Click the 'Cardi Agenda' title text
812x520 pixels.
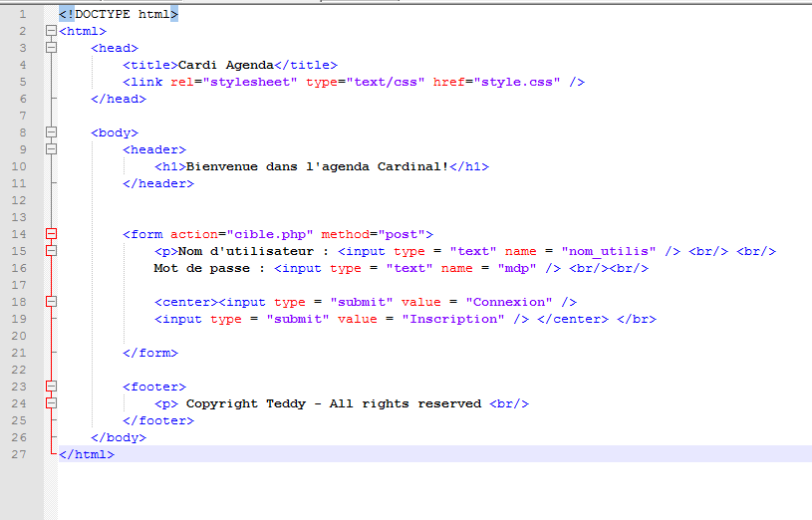(x=226, y=65)
